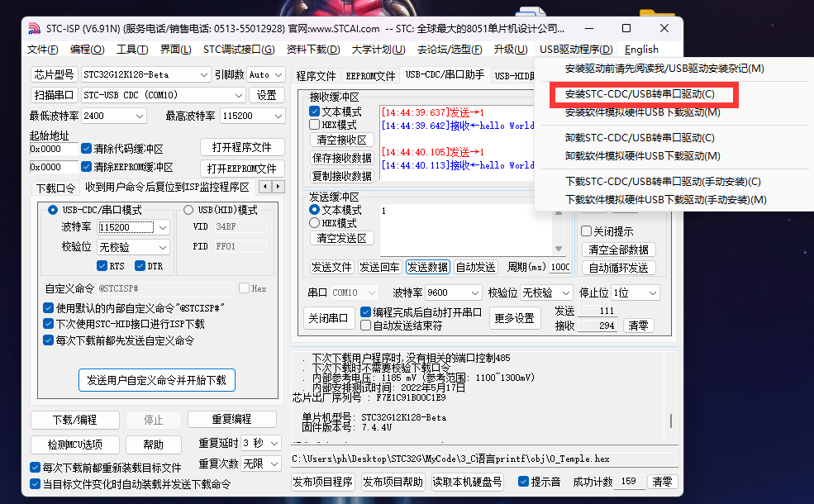
Task: Click the send buffer text area
Action: (465, 228)
